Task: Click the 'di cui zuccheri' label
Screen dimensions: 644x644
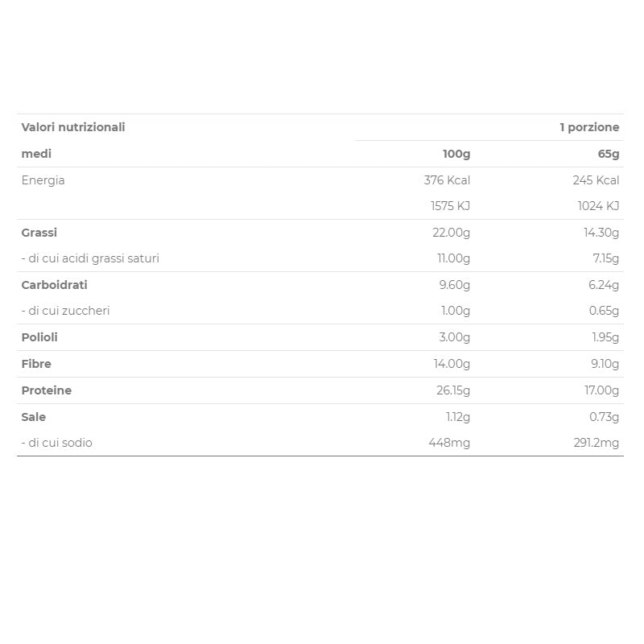Action: click(x=66, y=311)
